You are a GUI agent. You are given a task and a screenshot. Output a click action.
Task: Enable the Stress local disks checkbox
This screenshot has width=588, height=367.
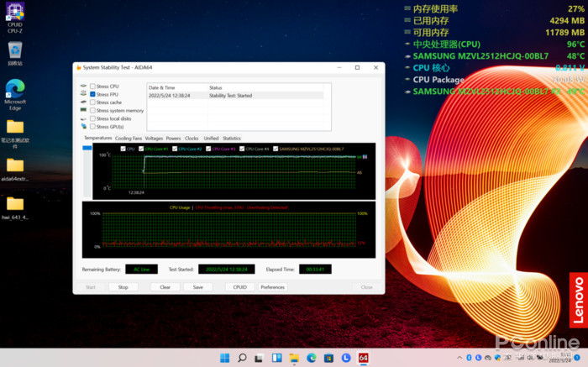92,118
